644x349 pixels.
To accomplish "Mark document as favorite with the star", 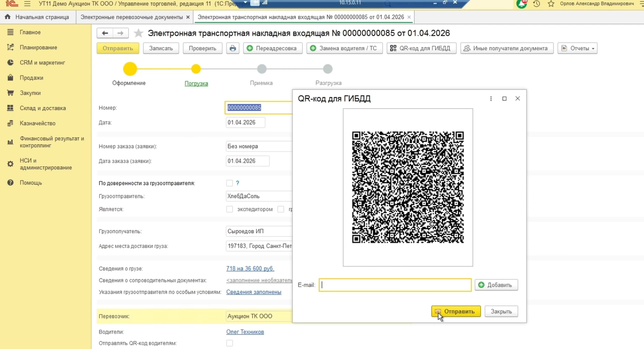I will click(139, 33).
